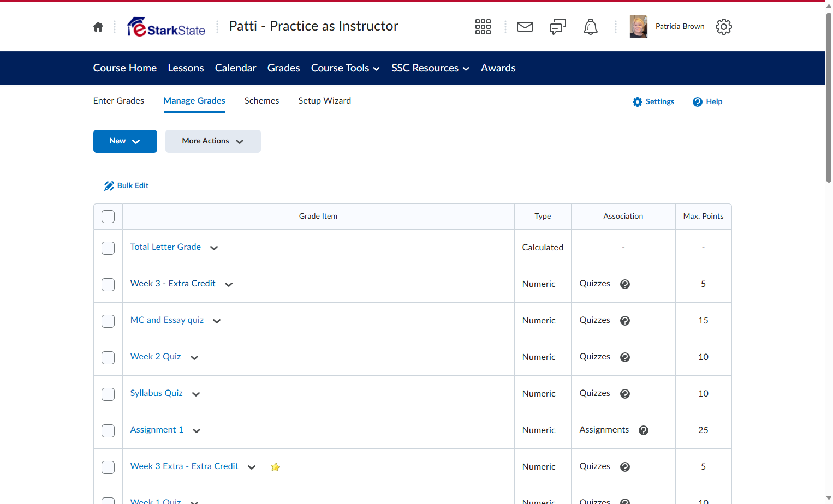Go to the home icon
833x504 pixels.
click(98, 27)
